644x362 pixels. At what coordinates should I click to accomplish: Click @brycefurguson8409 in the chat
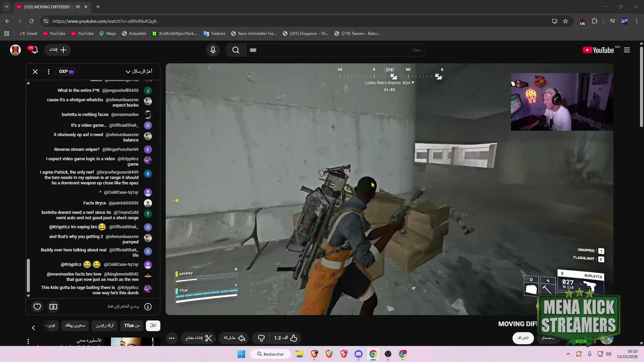click(x=117, y=172)
